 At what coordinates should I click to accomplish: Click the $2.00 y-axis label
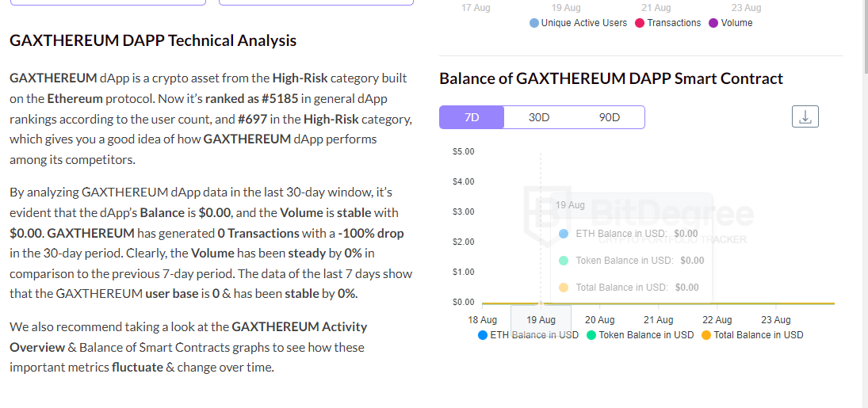click(x=464, y=242)
